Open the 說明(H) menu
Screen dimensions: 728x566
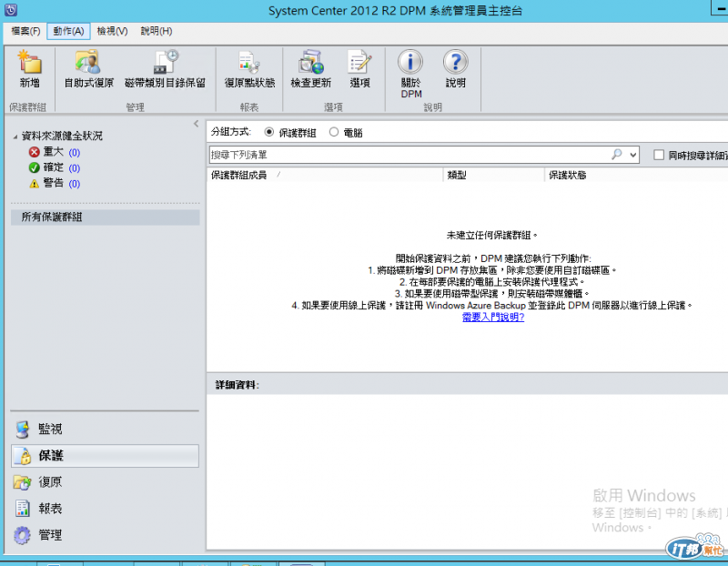click(157, 31)
